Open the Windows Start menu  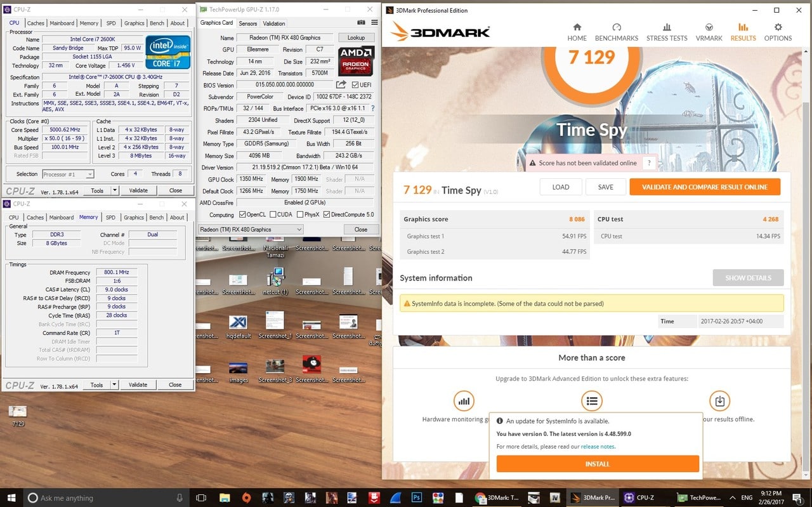coord(11,497)
